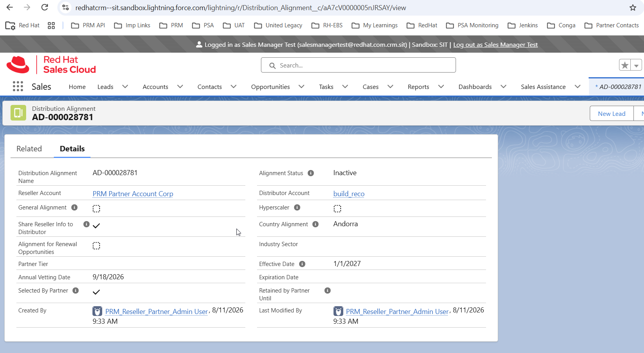This screenshot has height=353, width=644.
Task: Click the Favorites star icon
Action: 625,65
